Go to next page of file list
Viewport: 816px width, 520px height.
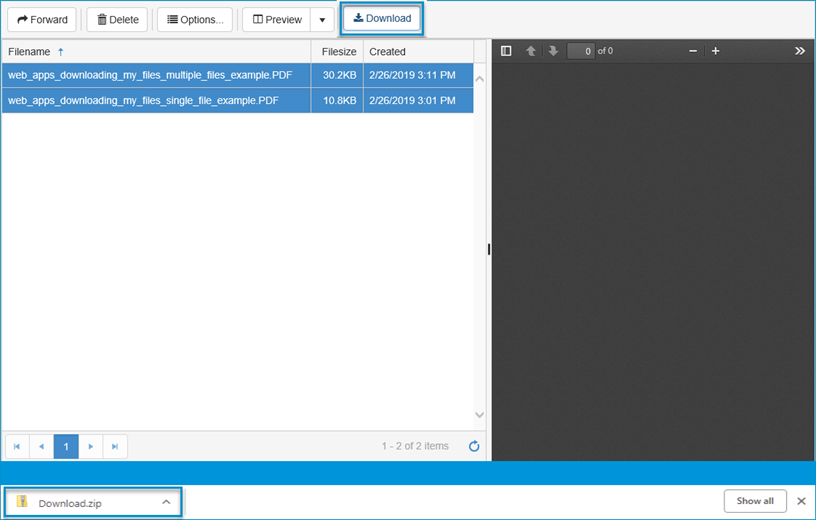[91, 446]
